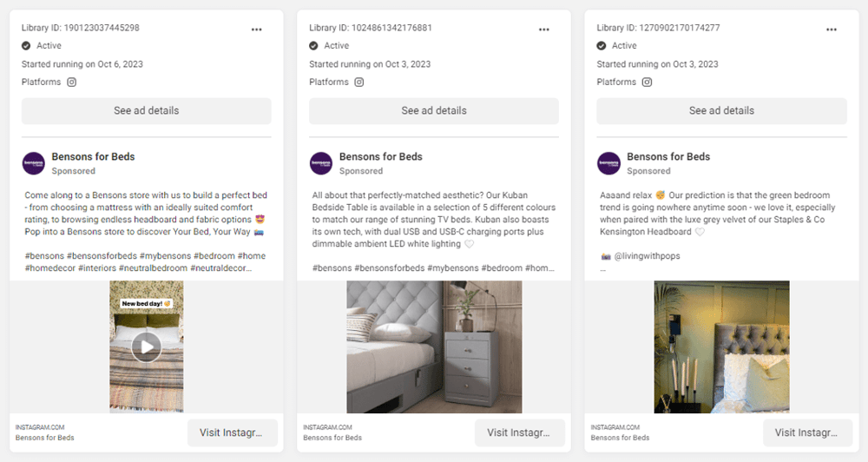Visit Instagram from the first ad card

[x=232, y=432]
